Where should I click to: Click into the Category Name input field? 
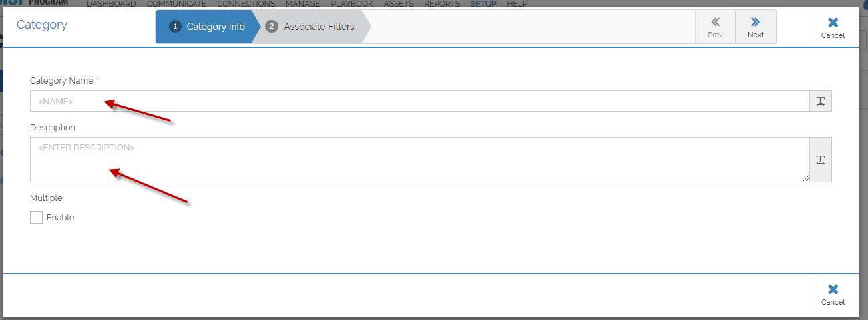click(420, 101)
